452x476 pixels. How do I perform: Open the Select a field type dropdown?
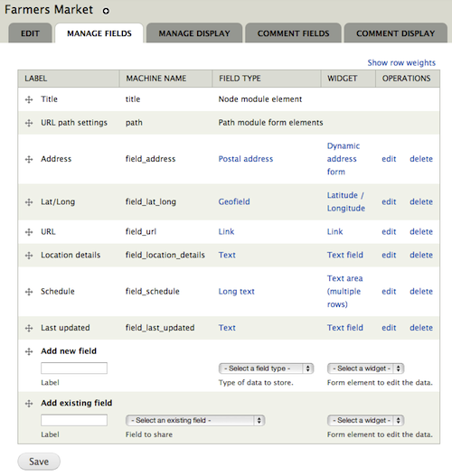pyautogui.click(x=266, y=369)
